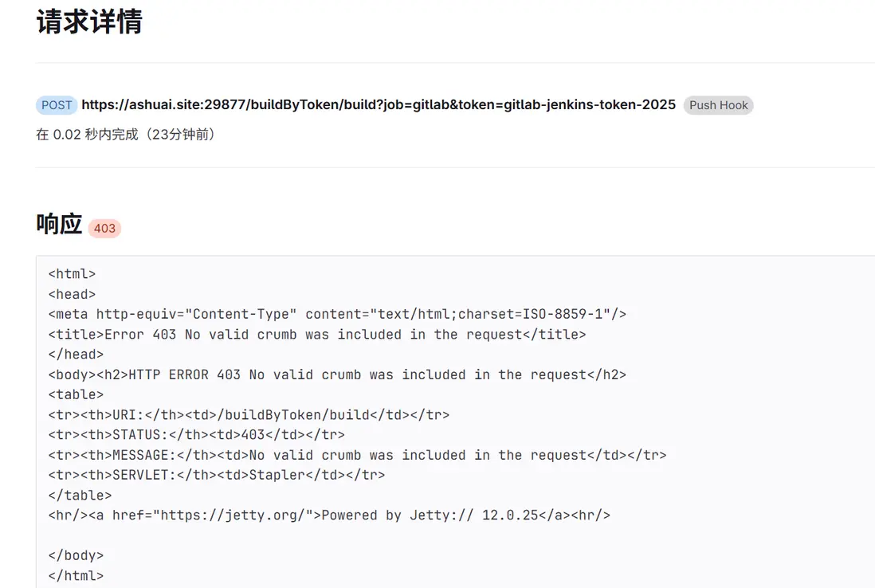Click the STATUS 403 table row
The height and width of the screenshot is (588, 875).
pos(196,435)
